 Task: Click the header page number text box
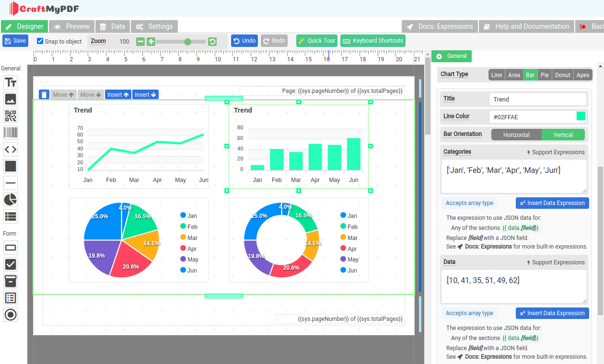[x=322, y=91]
